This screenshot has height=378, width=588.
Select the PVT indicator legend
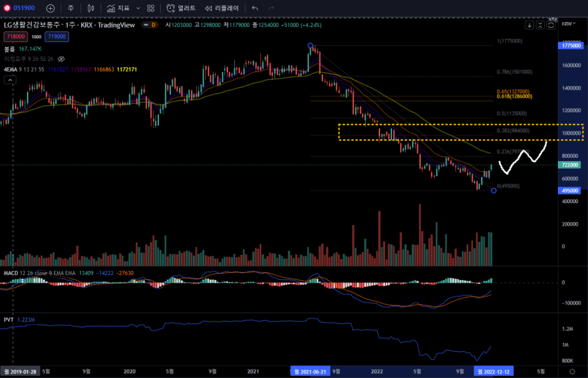9,320
